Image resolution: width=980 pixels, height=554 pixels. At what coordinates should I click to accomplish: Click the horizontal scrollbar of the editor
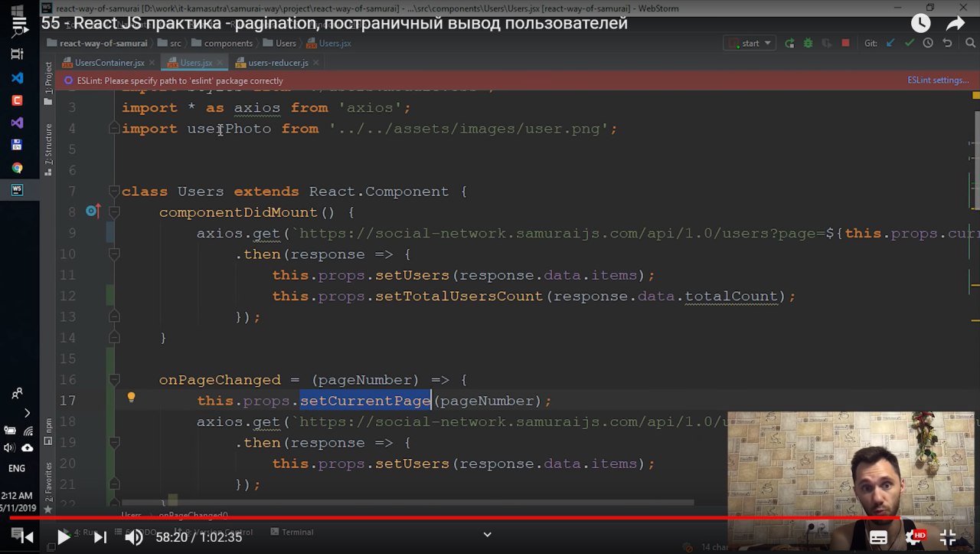click(x=408, y=503)
